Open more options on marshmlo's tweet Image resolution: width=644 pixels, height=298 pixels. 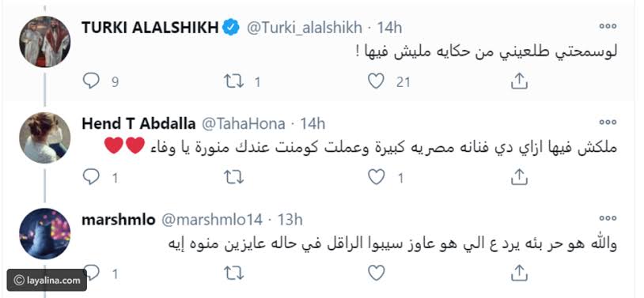coord(608,218)
